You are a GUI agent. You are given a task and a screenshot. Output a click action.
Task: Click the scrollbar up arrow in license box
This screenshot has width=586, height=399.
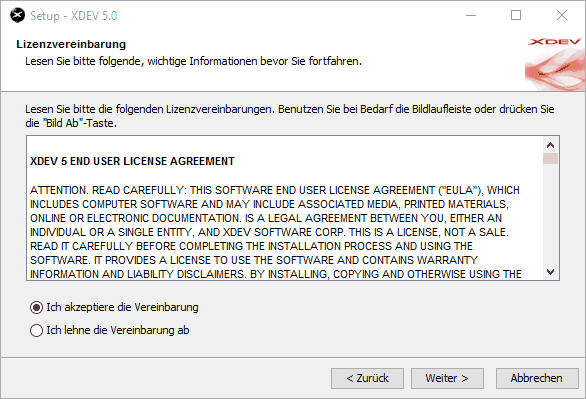pyautogui.click(x=550, y=145)
